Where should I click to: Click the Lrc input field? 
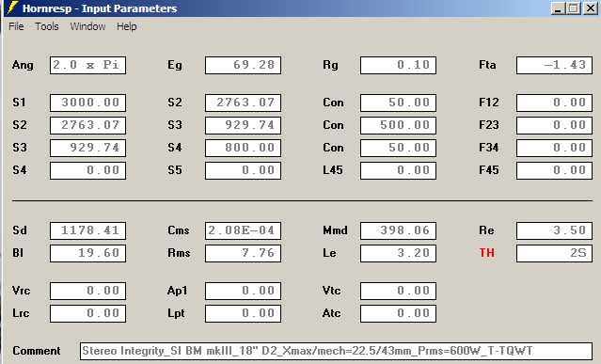coord(87,313)
